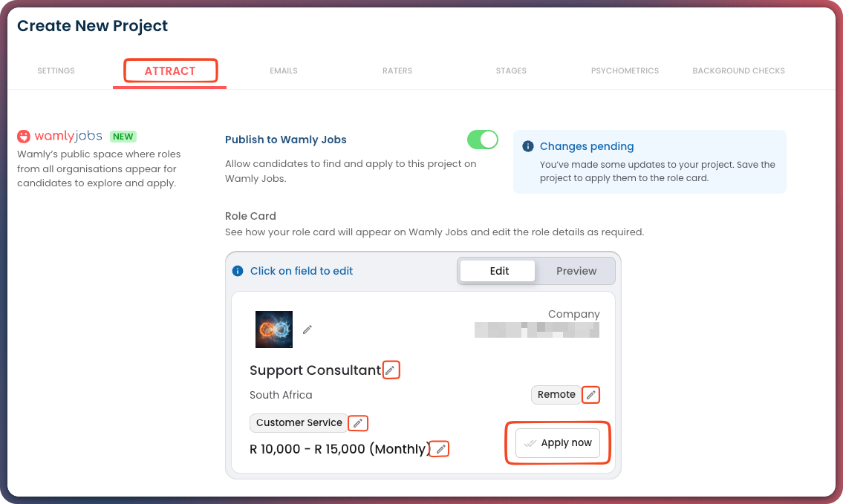Switch to the Emails tab

284,71
